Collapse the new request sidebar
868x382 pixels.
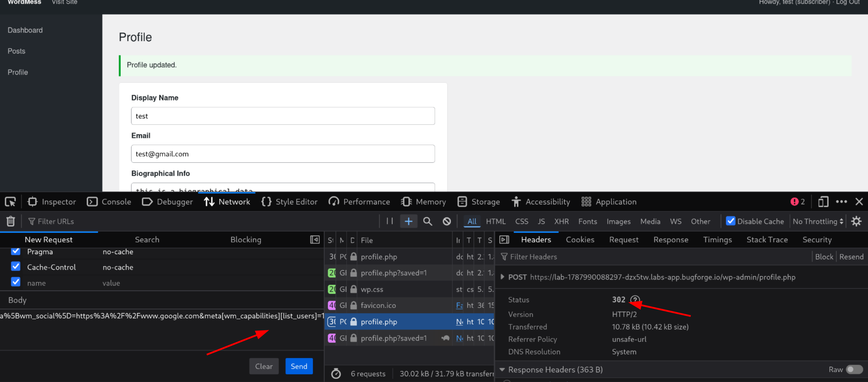pyautogui.click(x=315, y=240)
